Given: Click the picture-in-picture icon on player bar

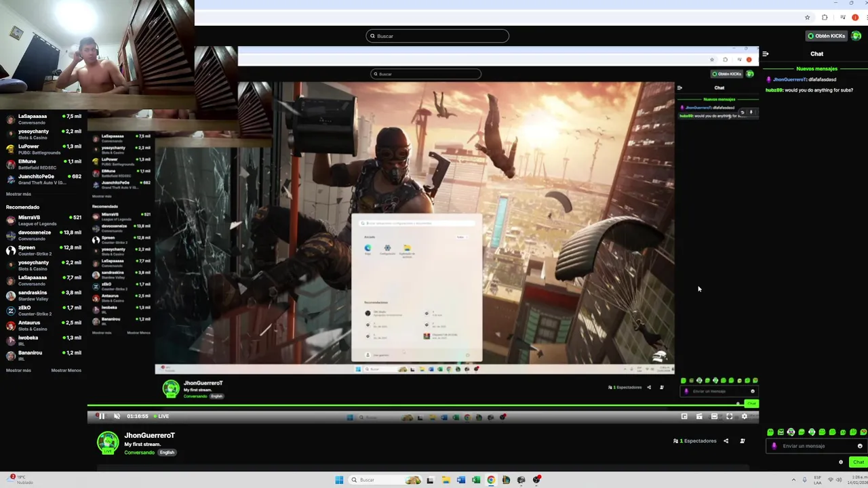Looking at the screenshot, I should [684, 416].
